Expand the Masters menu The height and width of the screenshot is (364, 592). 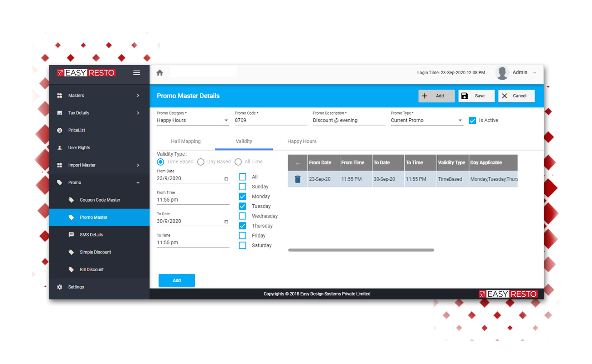[x=138, y=96]
